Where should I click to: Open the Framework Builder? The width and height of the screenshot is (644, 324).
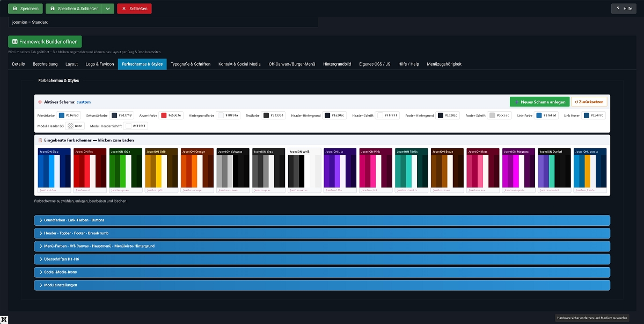point(45,41)
